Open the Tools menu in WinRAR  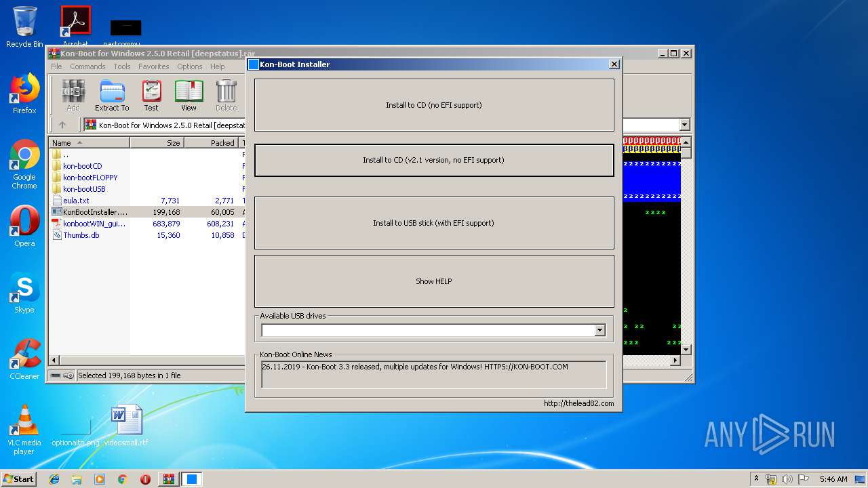pos(122,66)
